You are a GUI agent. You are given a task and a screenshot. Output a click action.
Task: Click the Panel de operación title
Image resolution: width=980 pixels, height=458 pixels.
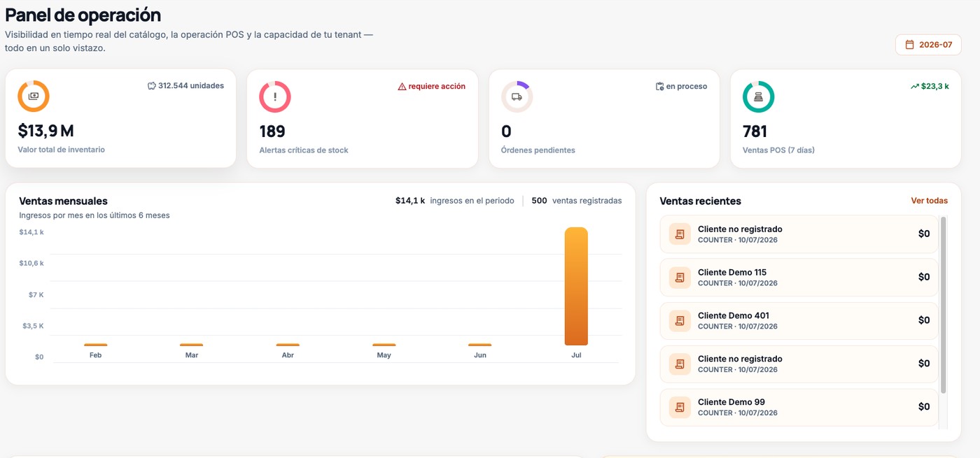pyautogui.click(x=83, y=15)
